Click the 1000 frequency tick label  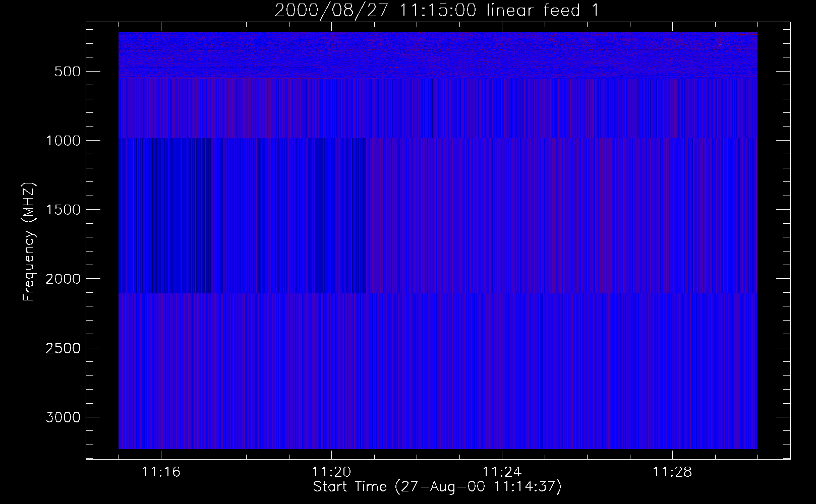pyautogui.click(x=63, y=141)
